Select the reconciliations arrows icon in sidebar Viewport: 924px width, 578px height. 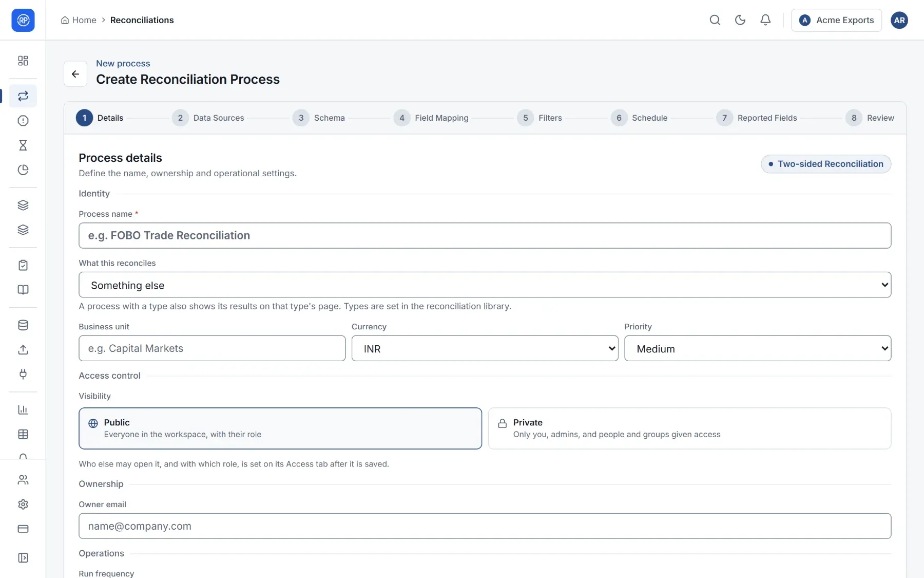pyautogui.click(x=23, y=96)
